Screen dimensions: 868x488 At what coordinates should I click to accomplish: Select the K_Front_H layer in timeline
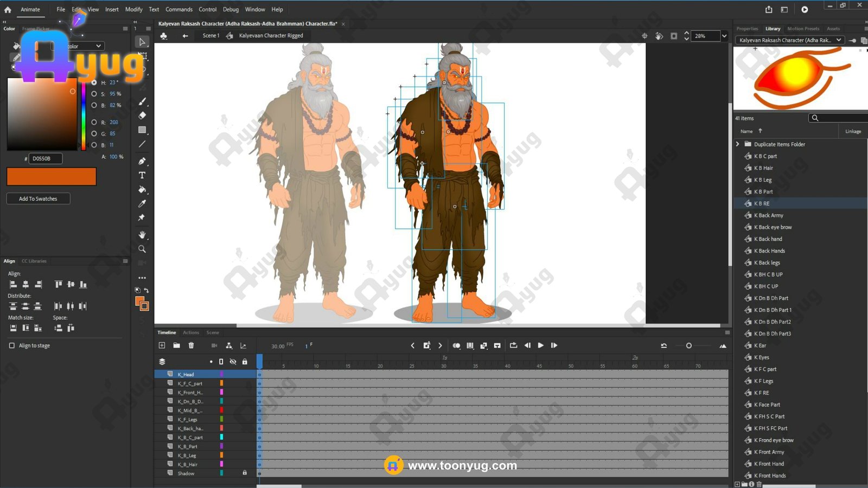click(x=190, y=393)
